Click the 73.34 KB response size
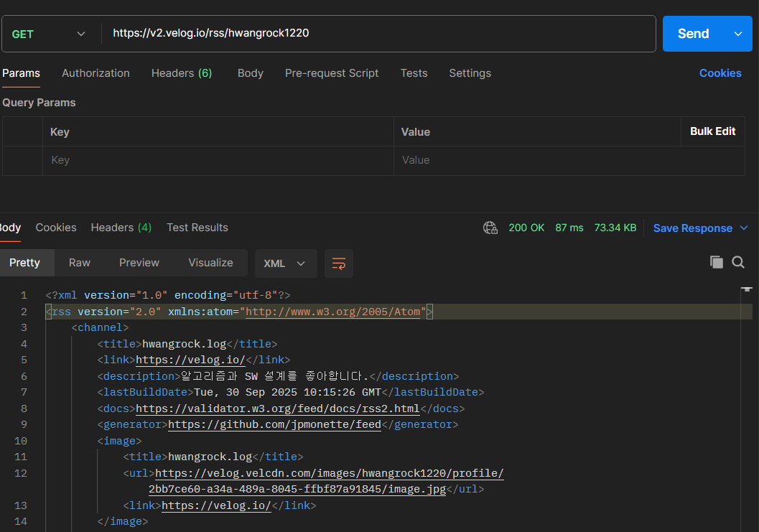This screenshot has height=532, width=759. point(615,228)
